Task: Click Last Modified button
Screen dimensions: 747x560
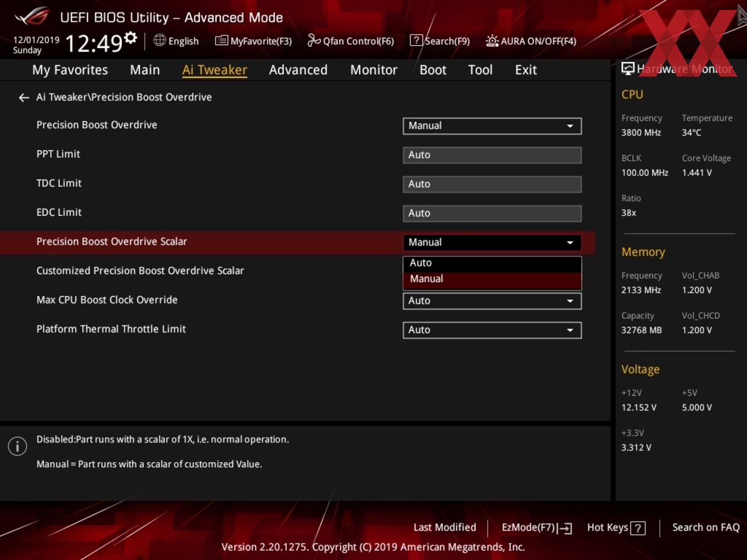Action: point(444,528)
